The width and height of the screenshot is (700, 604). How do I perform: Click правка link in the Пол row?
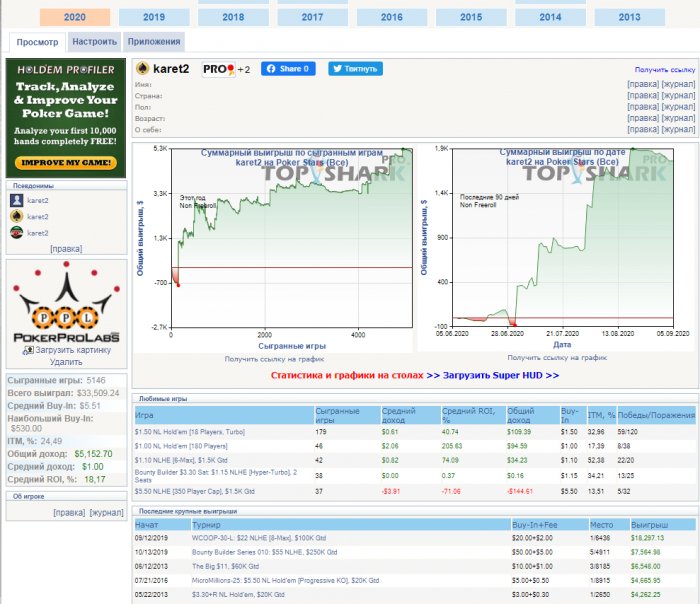(643, 107)
